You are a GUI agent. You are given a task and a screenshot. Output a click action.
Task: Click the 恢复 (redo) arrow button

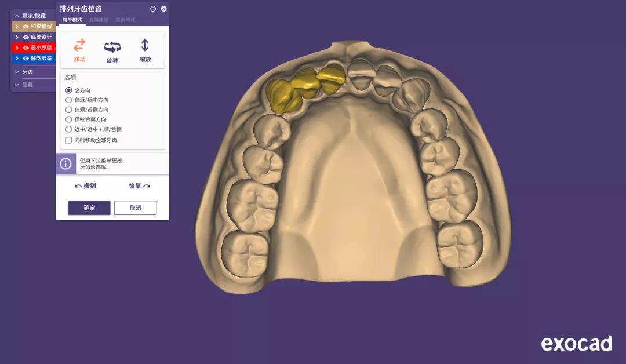146,186
